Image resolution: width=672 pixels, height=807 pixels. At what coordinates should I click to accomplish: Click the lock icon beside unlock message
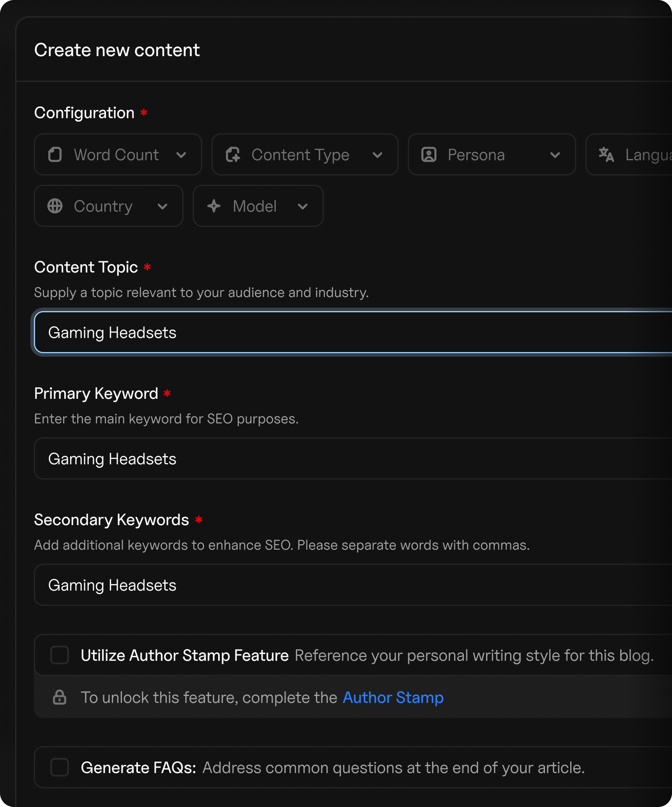coord(60,697)
